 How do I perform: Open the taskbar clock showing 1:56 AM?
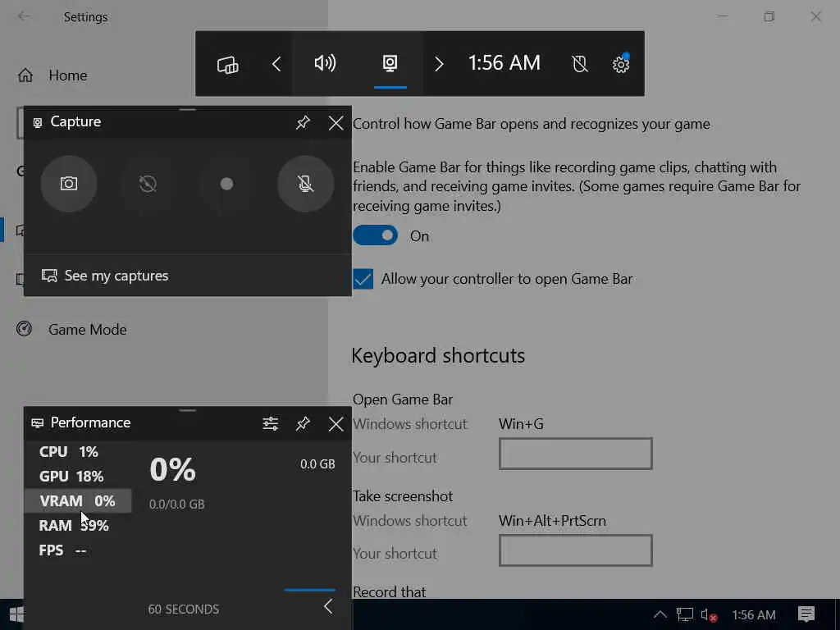(x=754, y=615)
